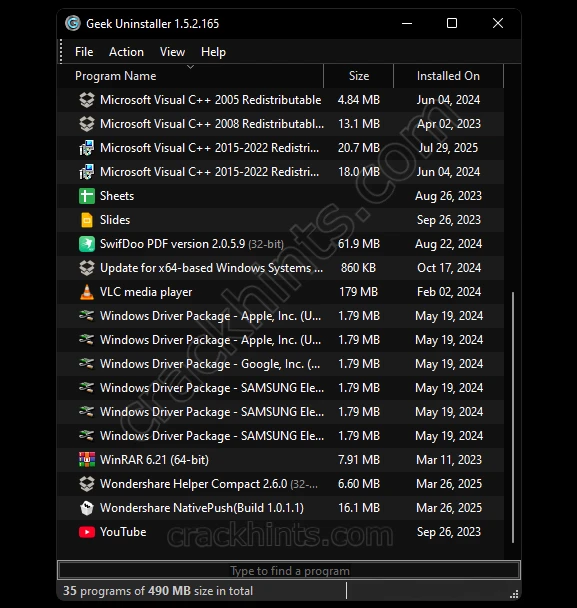Open the File menu
This screenshot has height=608, width=577.
click(84, 52)
